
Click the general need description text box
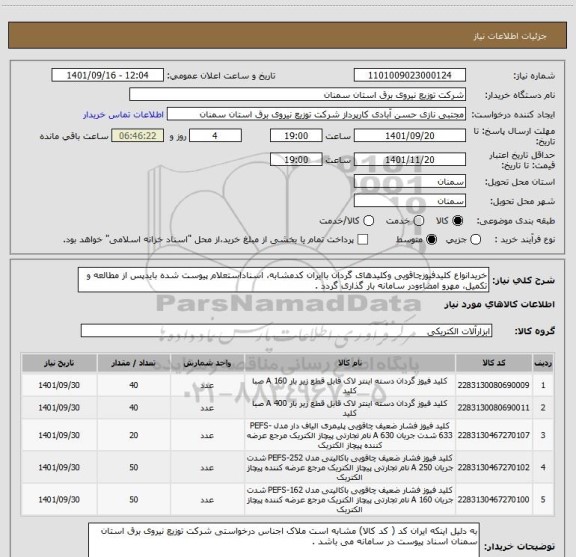(x=283, y=280)
